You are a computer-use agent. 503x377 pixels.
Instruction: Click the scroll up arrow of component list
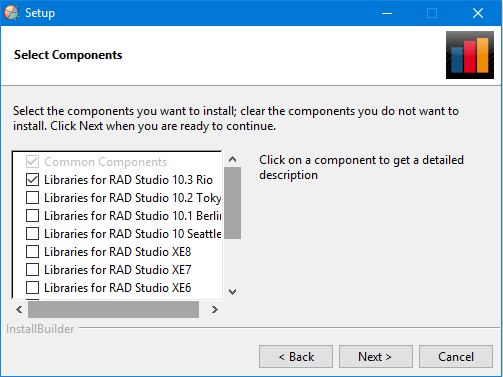point(232,159)
